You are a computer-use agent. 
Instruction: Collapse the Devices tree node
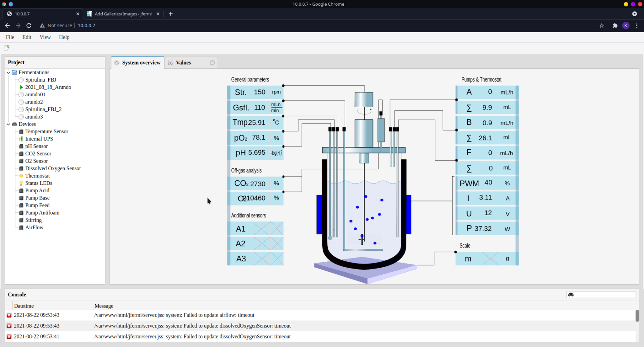[x=8, y=124]
